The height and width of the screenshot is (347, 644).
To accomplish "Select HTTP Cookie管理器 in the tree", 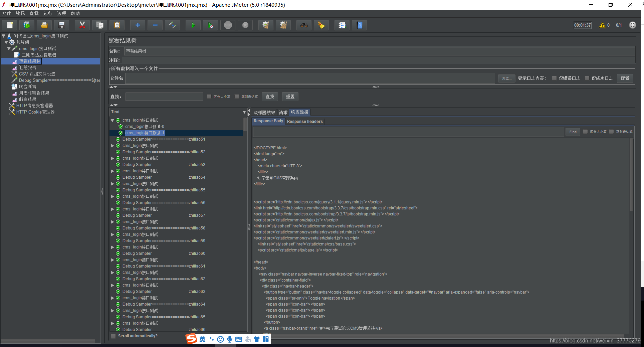I will click(x=35, y=112).
